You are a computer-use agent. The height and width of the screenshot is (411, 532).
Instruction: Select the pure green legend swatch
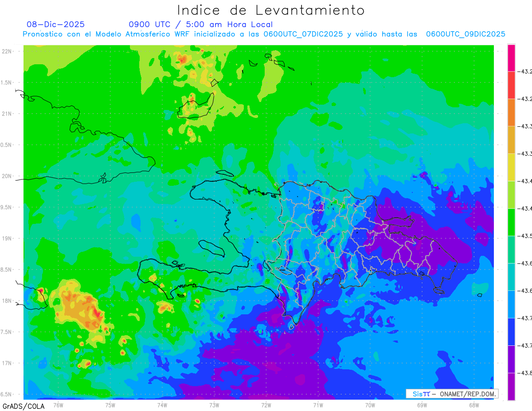click(511, 222)
